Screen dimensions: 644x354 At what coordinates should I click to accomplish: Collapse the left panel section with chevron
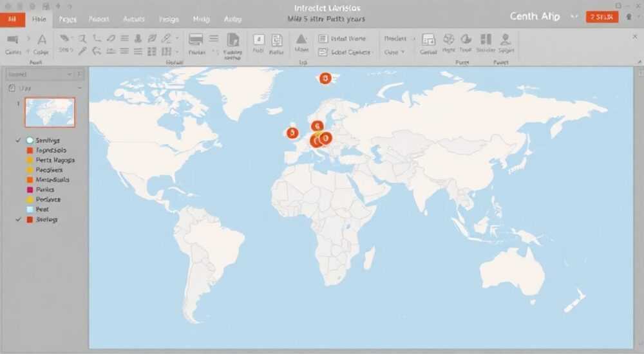coord(79,88)
